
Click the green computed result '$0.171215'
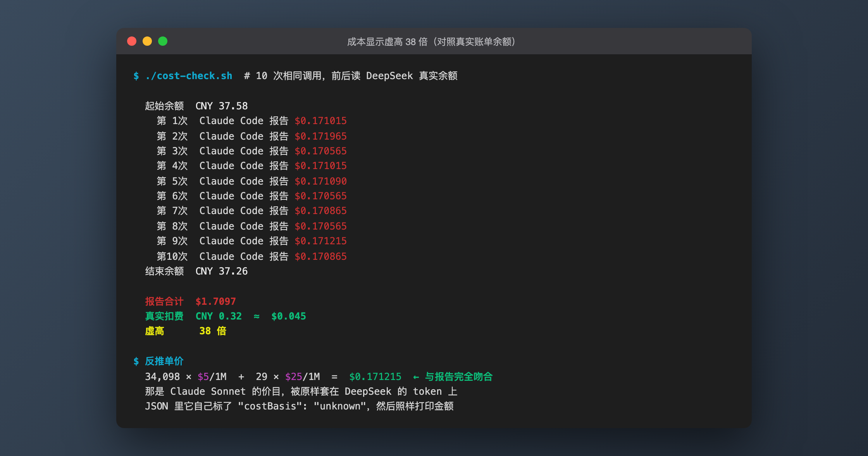pyautogui.click(x=375, y=377)
